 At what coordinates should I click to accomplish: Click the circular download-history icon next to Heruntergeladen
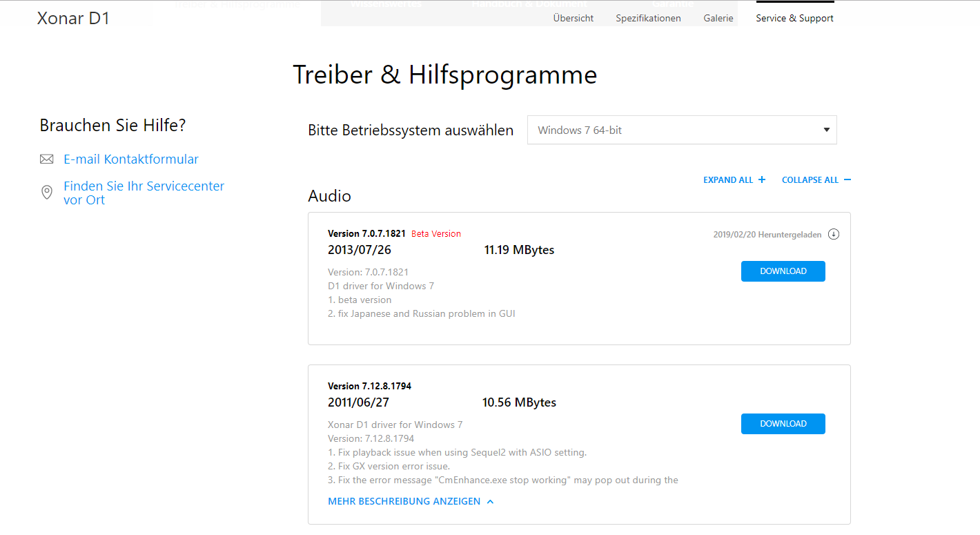(834, 234)
